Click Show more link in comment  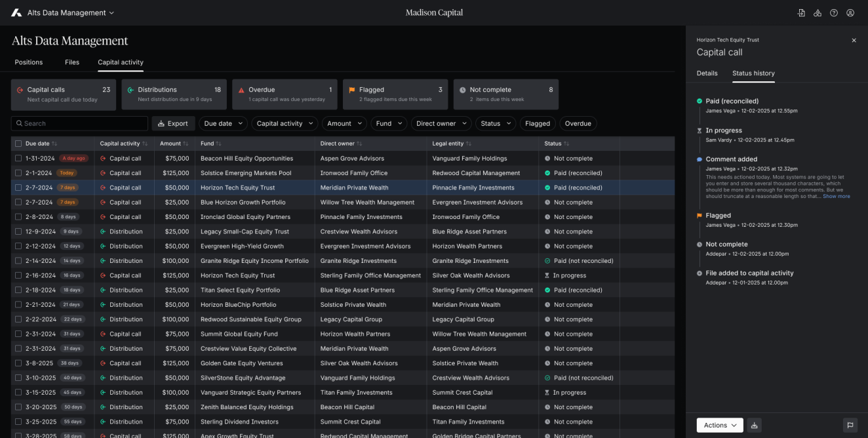[836, 196]
